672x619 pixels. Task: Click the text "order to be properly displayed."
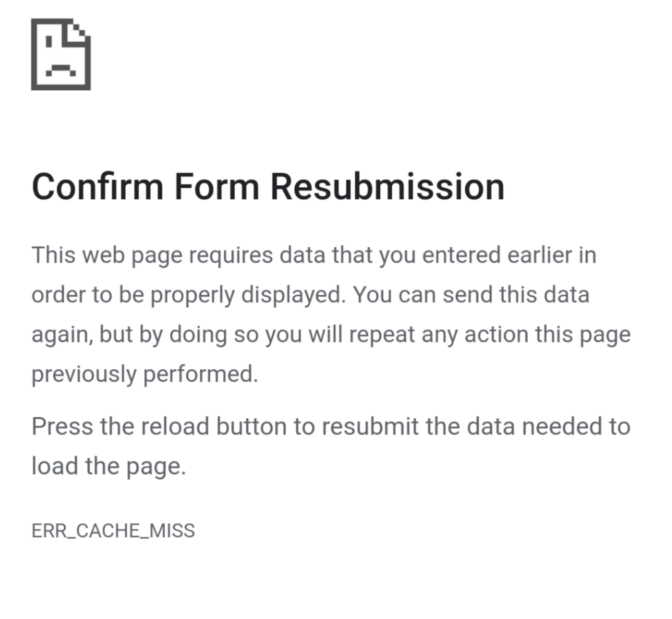pyautogui.click(x=188, y=295)
